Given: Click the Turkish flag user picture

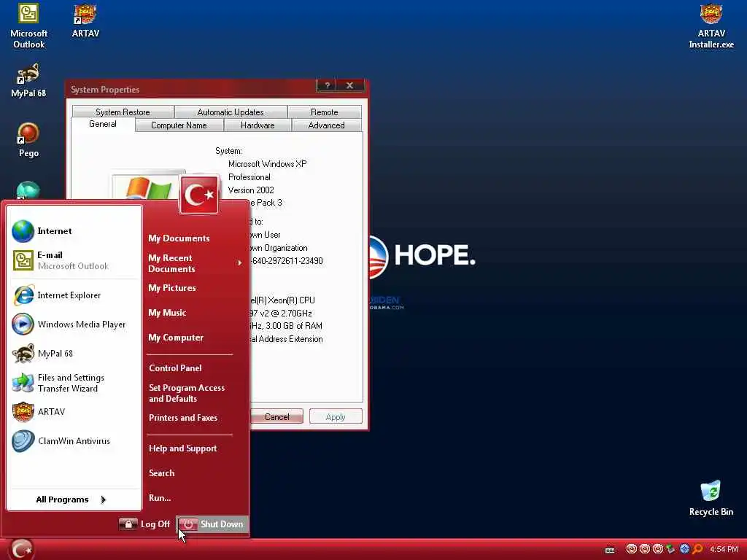Looking at the screenshot, I should [199, 194].
